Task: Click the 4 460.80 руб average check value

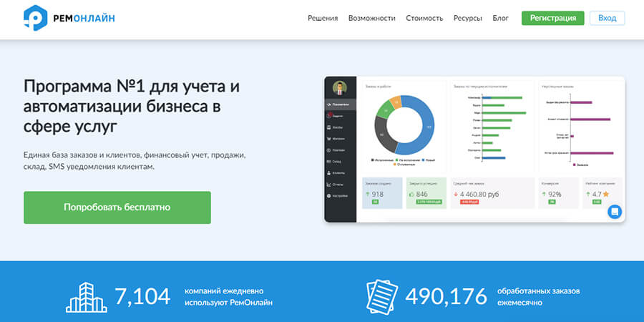Action: click(x=479, y=194)
